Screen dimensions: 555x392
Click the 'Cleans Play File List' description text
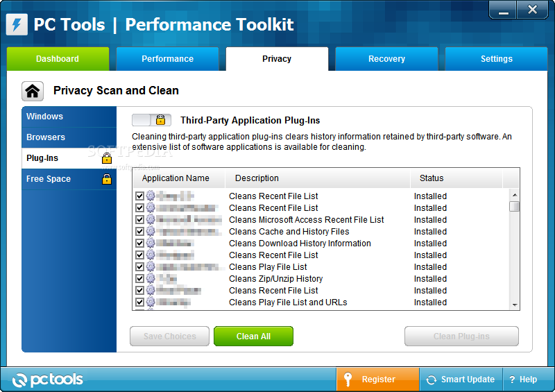[268, 266]
